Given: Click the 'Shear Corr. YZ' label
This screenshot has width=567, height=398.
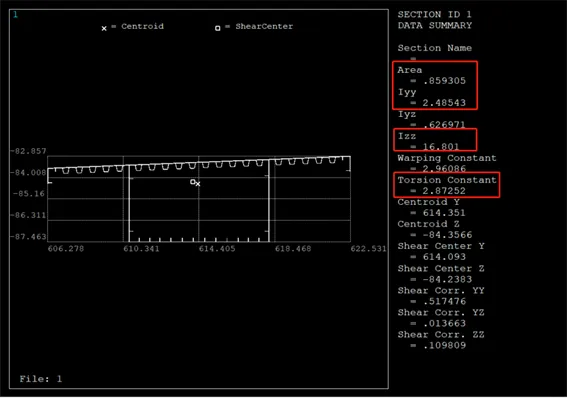Looking at the screenshot, I should 441,313.
